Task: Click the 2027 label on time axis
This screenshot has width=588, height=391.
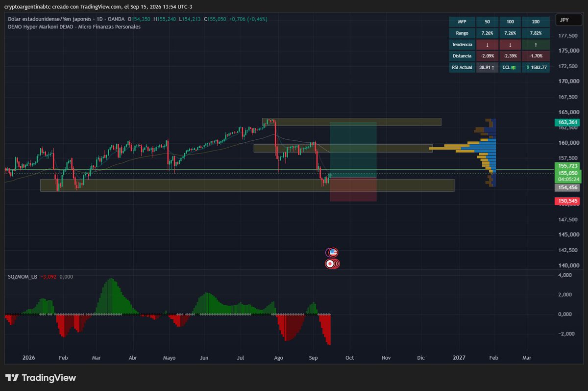Action: click(x=459, y=358)
